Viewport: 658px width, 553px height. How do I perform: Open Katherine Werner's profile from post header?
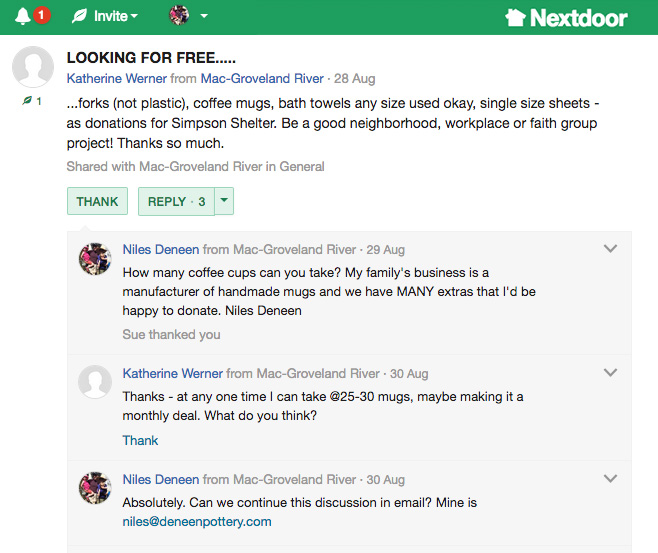117,78
